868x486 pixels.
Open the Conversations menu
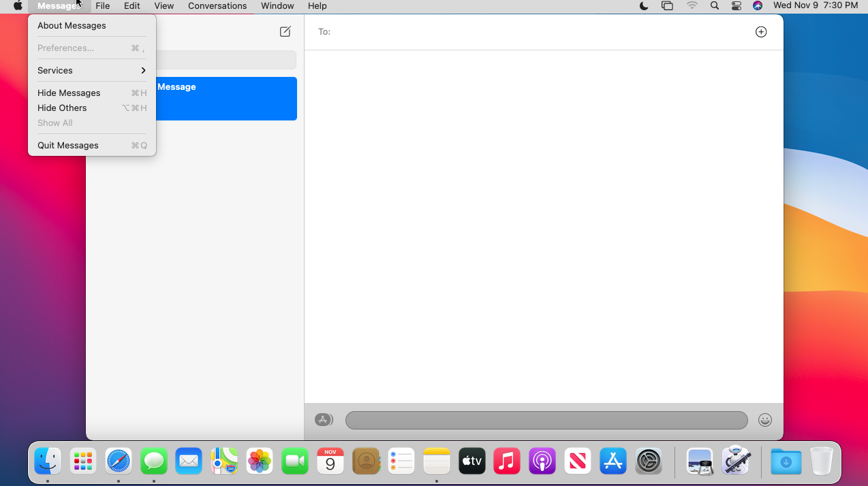point(217,5)
